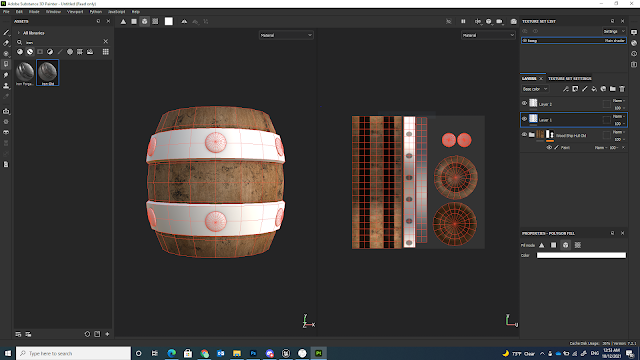Select the Polygon Fill tool in left toolbar
Screen dimensions: 640x360
(6, 64)
